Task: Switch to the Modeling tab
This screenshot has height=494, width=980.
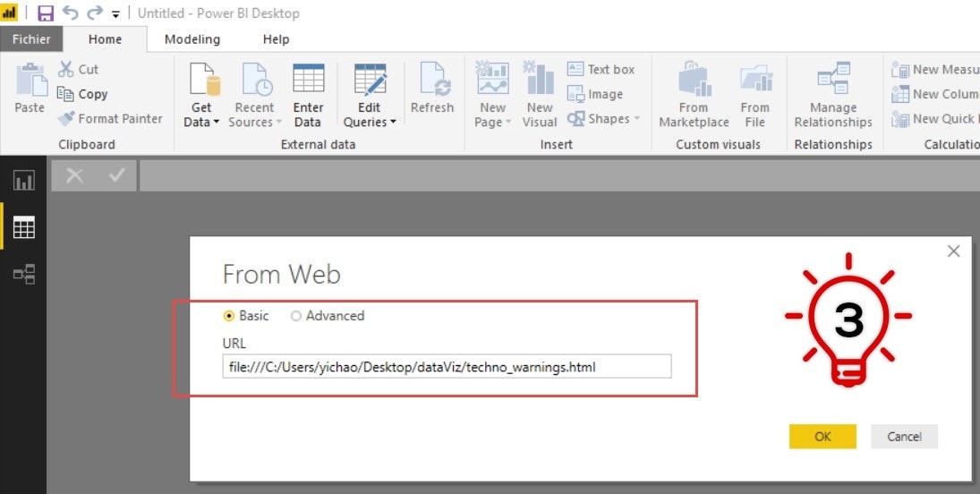Action: coord(192,39)
